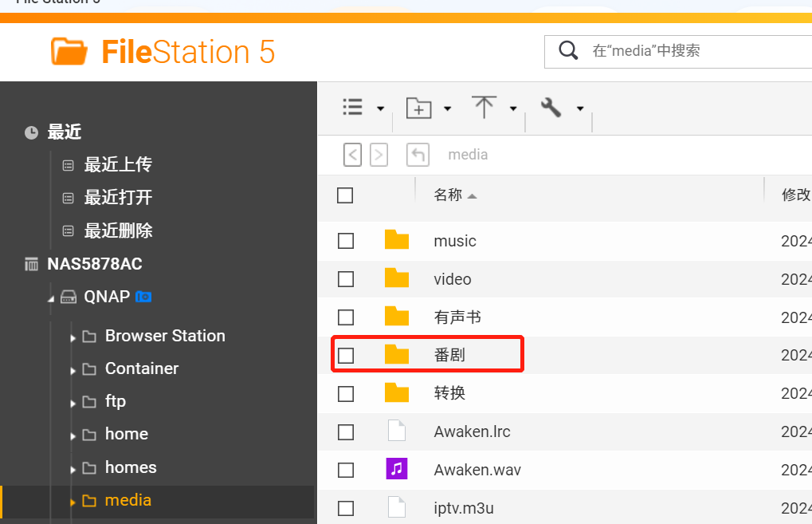Go forward with the right arrow button
The image size is (812, 524).
(x=379, y=155)
